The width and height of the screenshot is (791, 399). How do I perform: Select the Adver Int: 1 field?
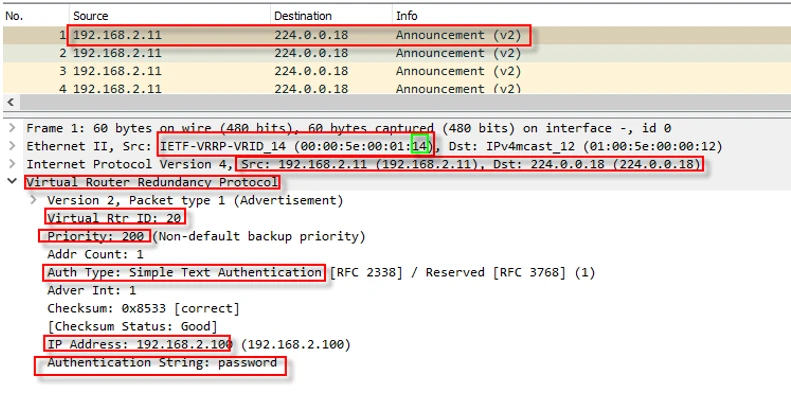(92, 291)
